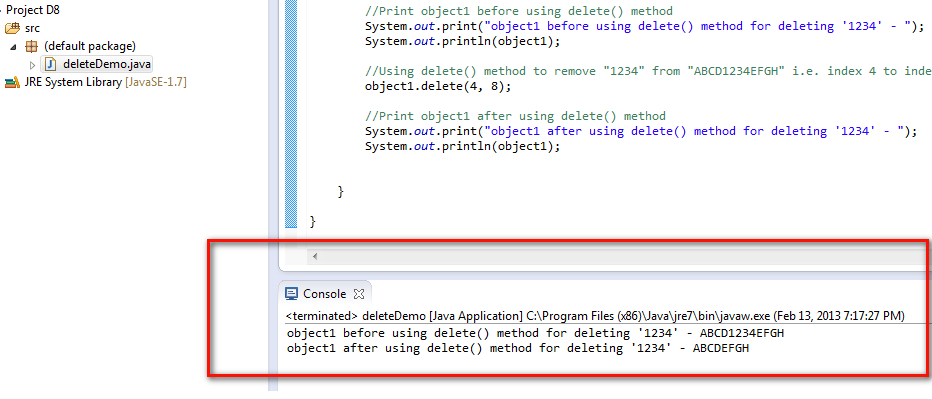Click the editor horizontal scrollbar left arrow
Image resolution: width=932 pixels, height=399 pixels.
pyautogui.click(x=315, y=257)
